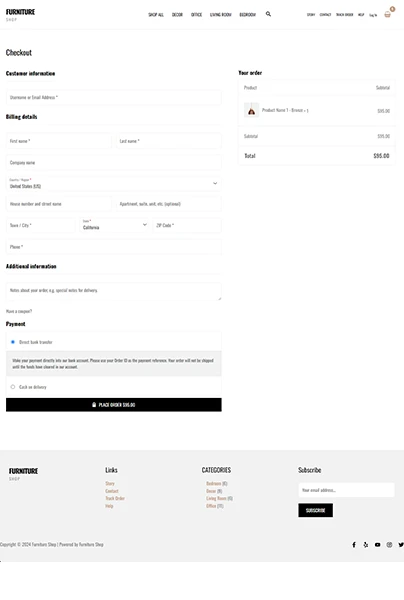This screenshot has height=600, width=404.
Task: Click the Place Order $95.00 button
Action: pyautogui.click(x=114, y=405)
